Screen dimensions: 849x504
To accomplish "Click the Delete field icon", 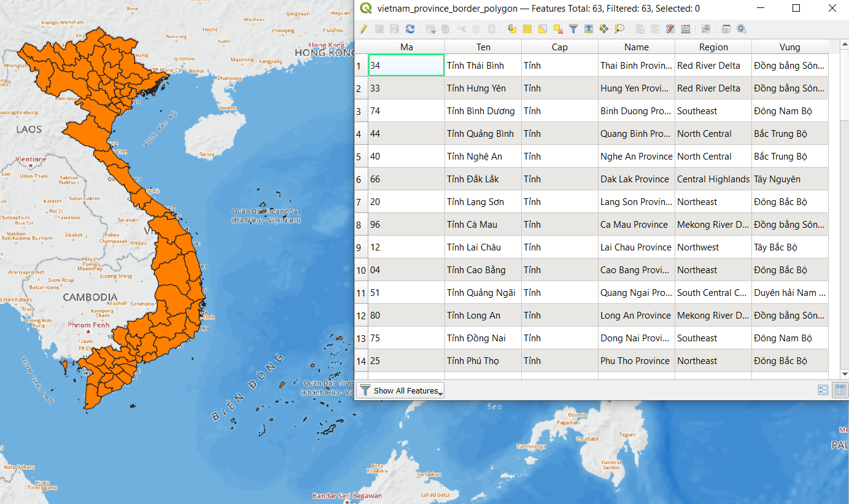I will tap(655, 29).
